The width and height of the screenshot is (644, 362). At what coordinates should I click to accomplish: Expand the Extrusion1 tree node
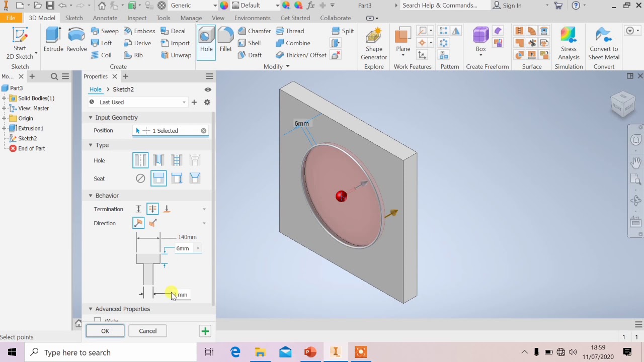click(4, 128)
